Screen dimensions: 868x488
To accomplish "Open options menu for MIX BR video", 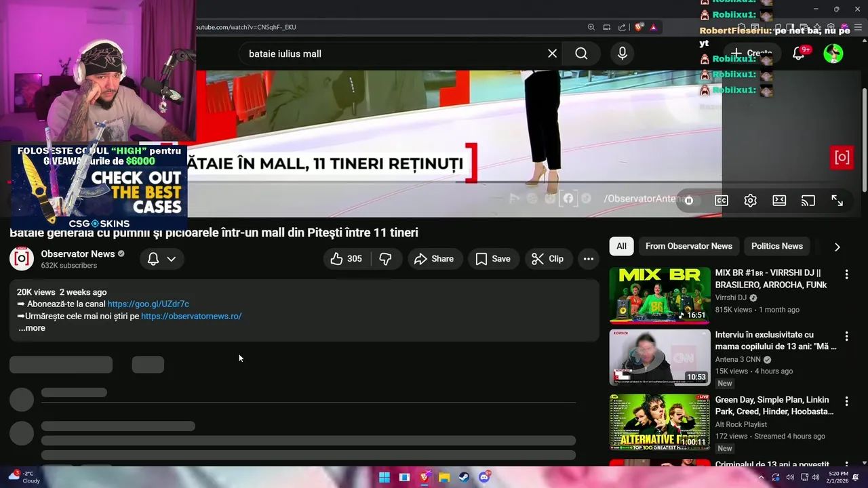I will [846, 274].
